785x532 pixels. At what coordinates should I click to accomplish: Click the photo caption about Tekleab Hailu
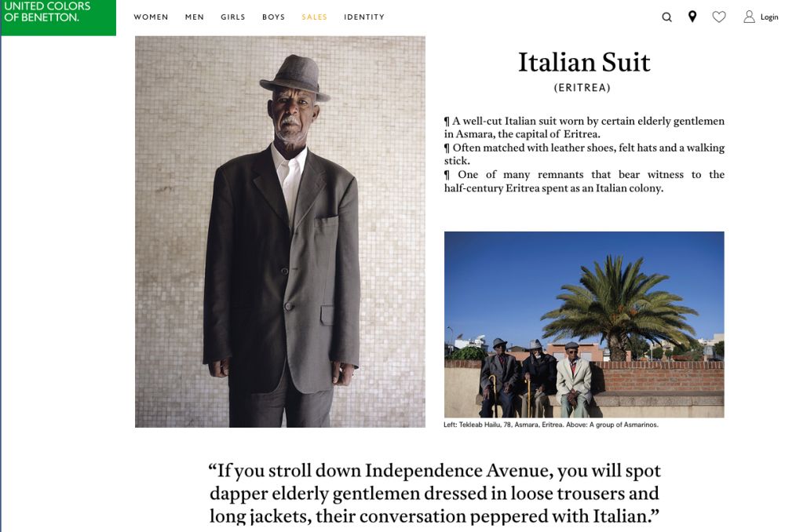tap(551, 425)
